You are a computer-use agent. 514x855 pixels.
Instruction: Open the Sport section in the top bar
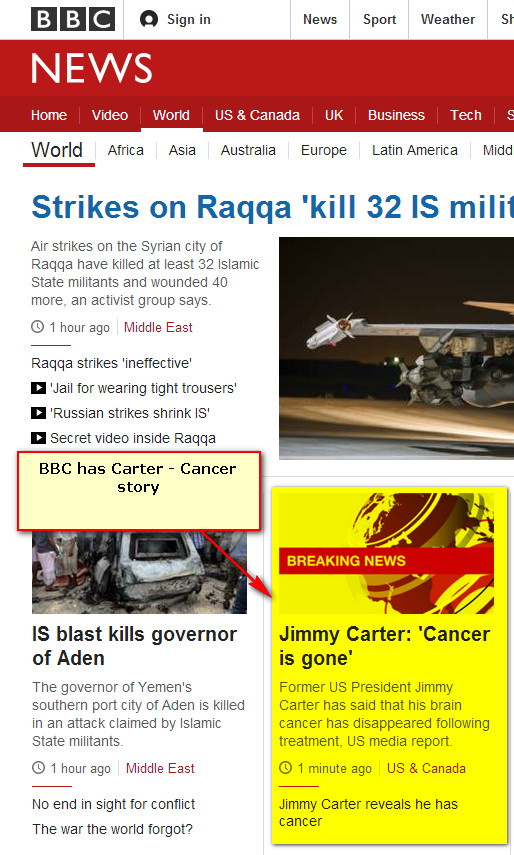379,20
